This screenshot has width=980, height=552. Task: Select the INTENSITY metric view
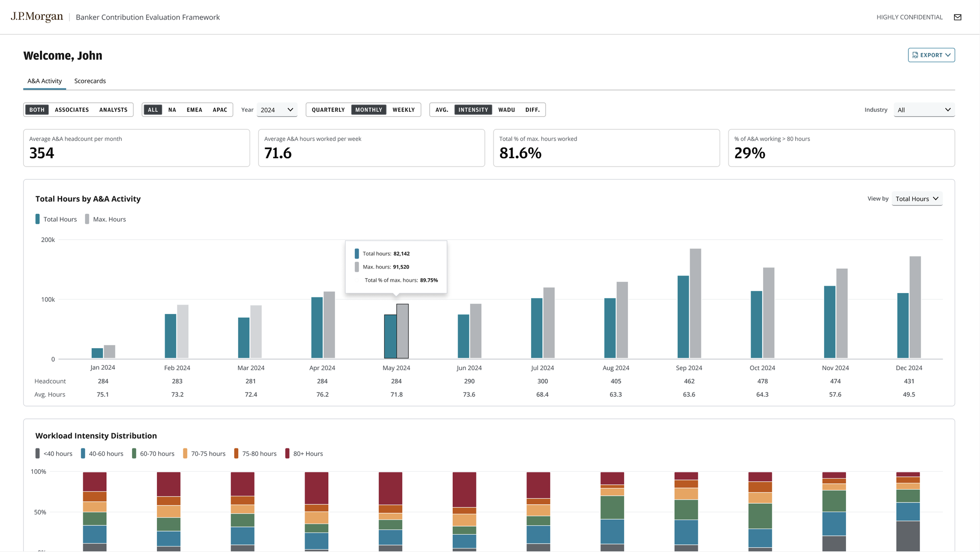(x=473, y=110)
